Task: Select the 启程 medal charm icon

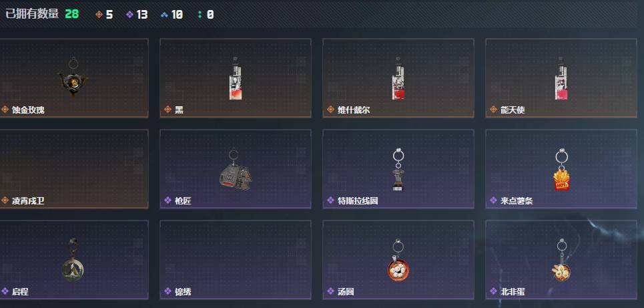Action: click(73, 260)
